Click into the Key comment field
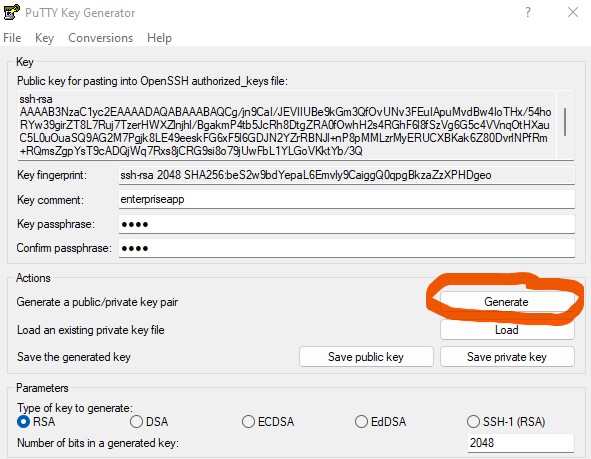 tap(347, 199)
